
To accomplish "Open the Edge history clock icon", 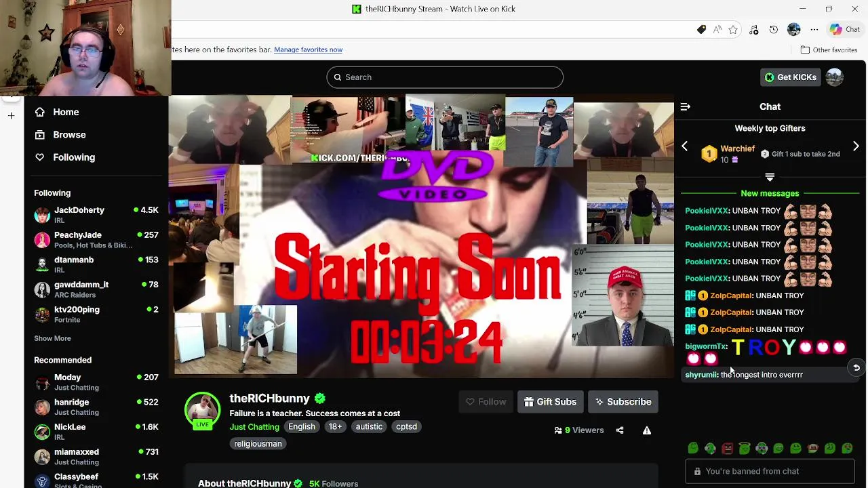I will tap(774, 30).
